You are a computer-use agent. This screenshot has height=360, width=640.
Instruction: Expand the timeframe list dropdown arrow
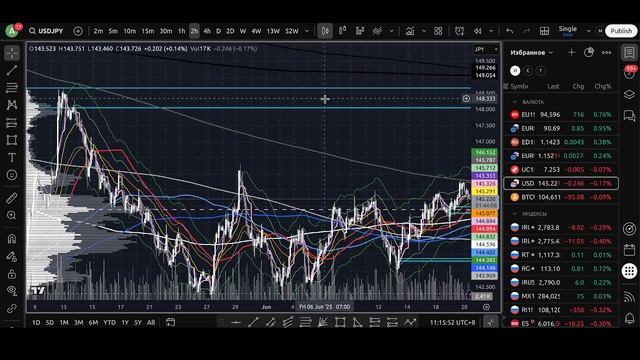307,31
